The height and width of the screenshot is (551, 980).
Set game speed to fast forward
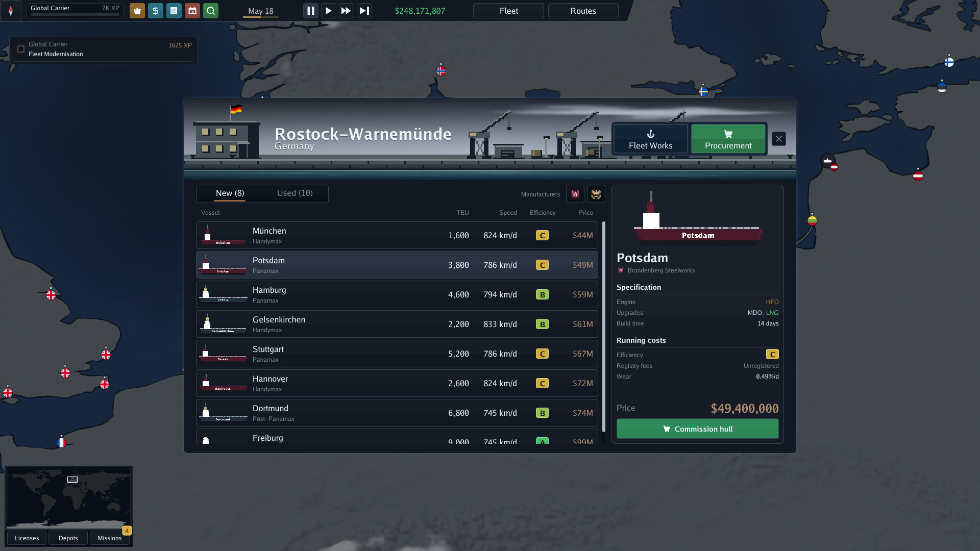(x=346, y=11)
